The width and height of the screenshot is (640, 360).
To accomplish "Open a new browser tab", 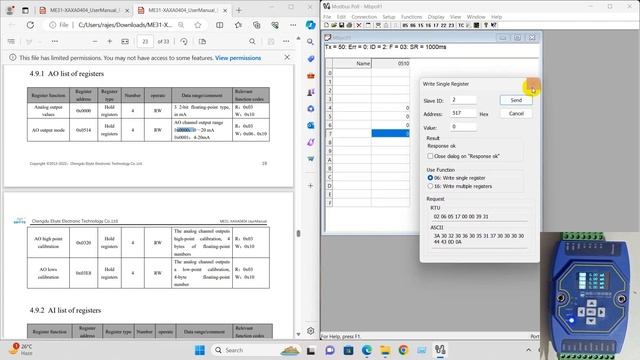I will [x=239, y=10].
